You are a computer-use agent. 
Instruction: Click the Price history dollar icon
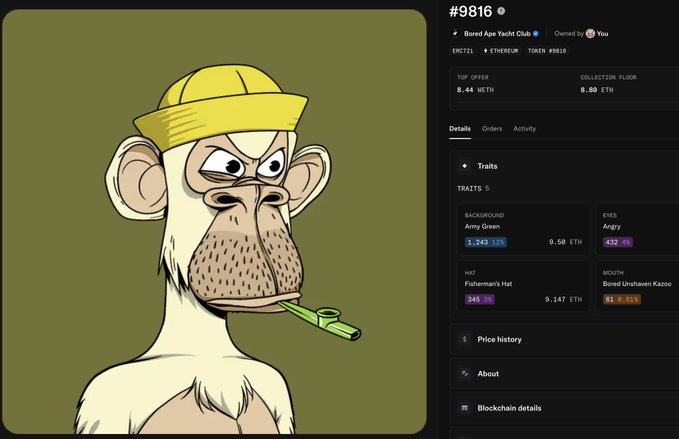pyautogui.click(x=465, y=339)
